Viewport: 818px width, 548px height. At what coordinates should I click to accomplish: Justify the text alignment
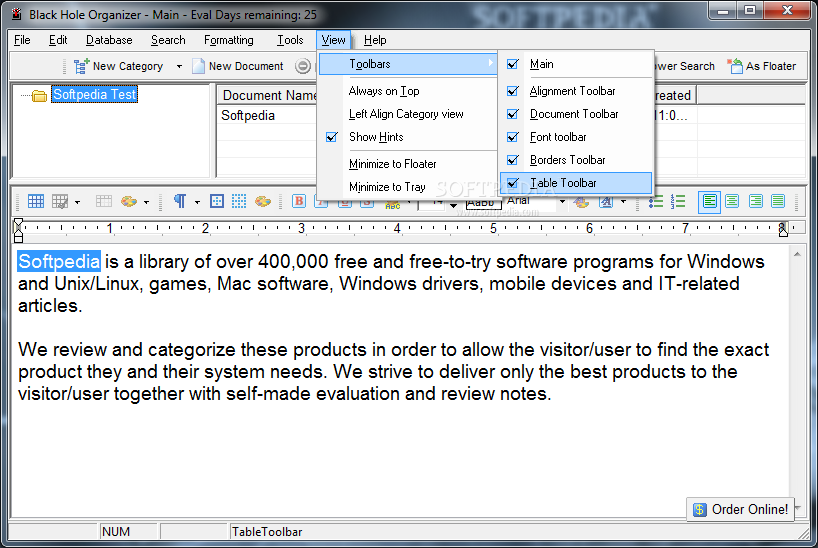tap(778, 201)
